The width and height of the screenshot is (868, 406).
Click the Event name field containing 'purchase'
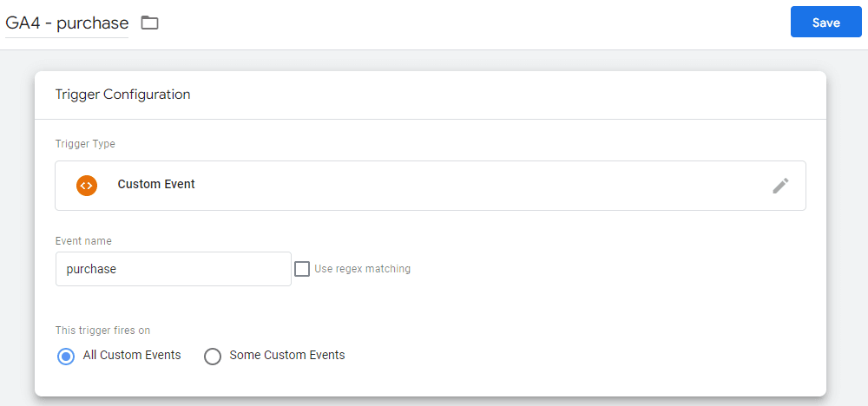[x=174, y=269]
